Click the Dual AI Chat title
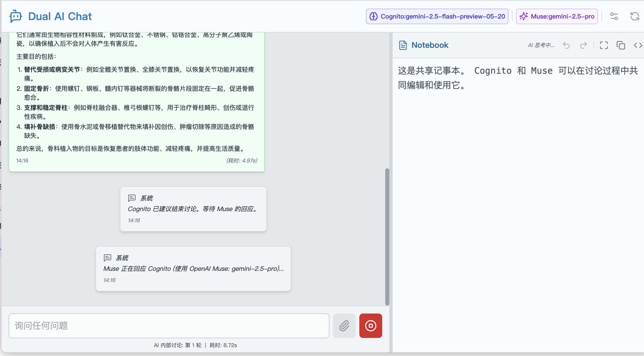644x356 pixels. pyautogui.click(x=60, y=17)
